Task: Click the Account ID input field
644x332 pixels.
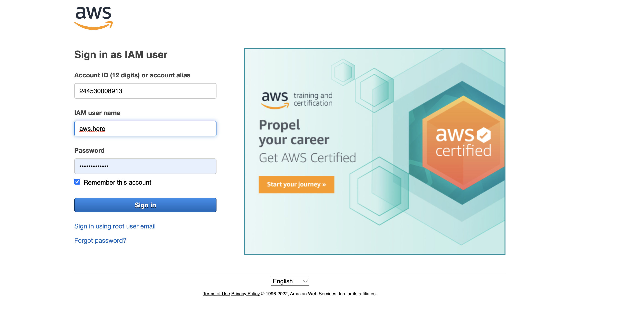Action: tap(145, 91)
